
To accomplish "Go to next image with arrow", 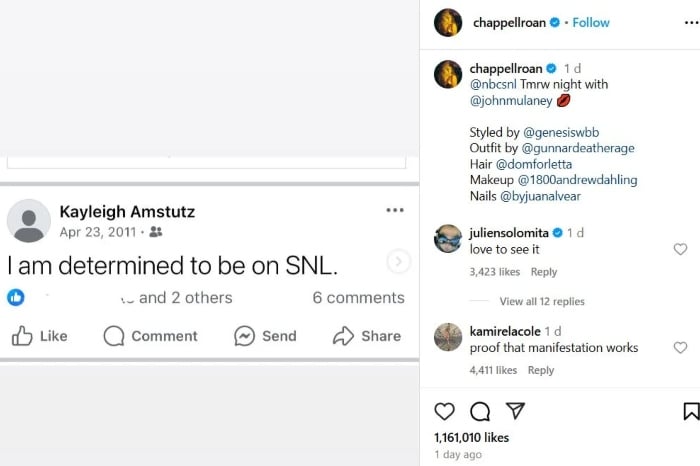I will click(398, 262).
